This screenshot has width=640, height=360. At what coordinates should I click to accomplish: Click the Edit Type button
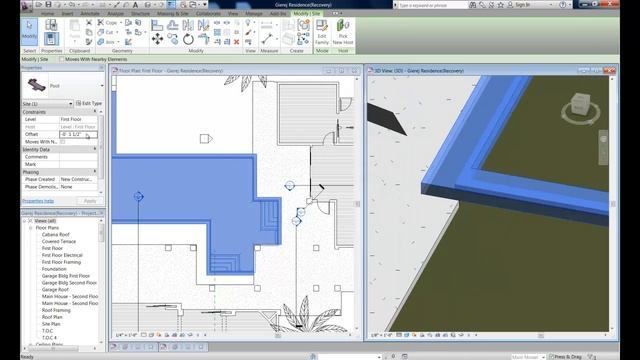[89, 104]
